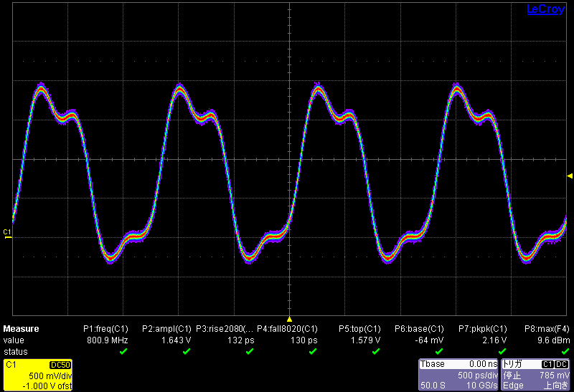Click the P1 freq status checkmark
Screen dimensions: 574x392
pos(123,352)
